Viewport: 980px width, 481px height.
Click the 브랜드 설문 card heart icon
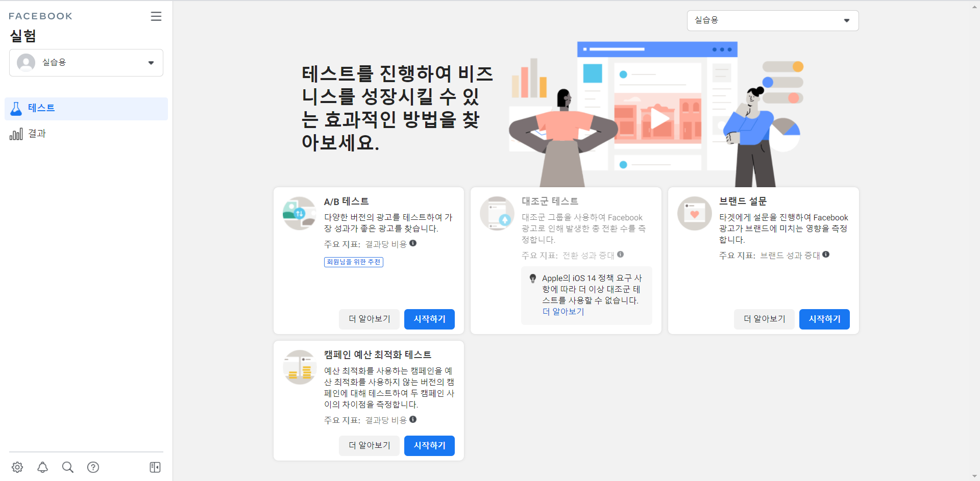coord(695,213)
